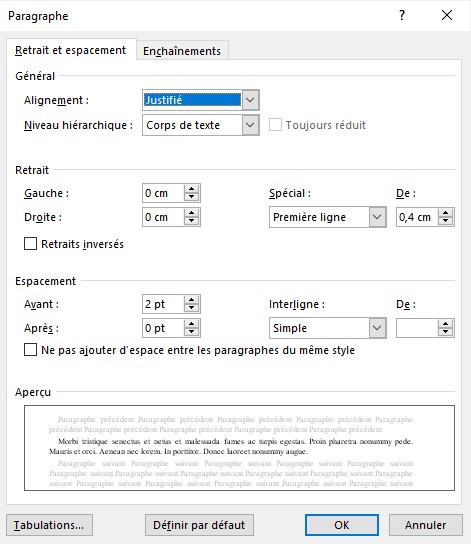This screenshot has width=471, height=544.
Task: Click the empty Interligne De field
Action: [x=417, y=328]
